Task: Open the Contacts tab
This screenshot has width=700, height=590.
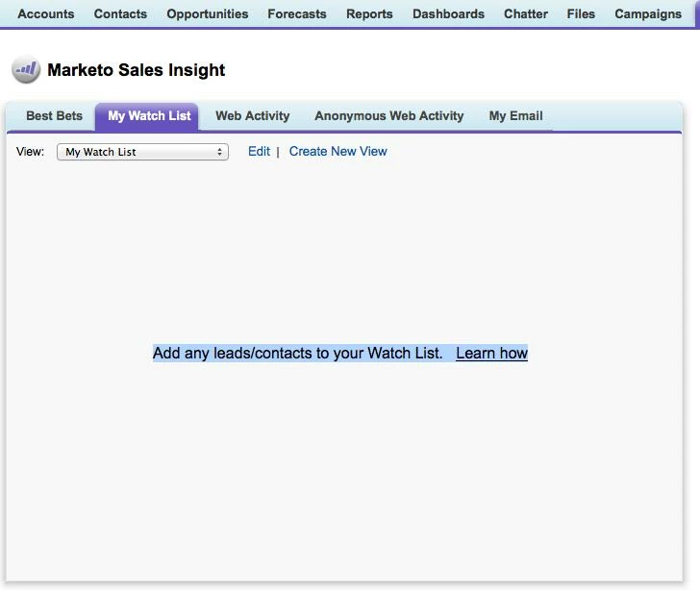Action: click(120, 13)
